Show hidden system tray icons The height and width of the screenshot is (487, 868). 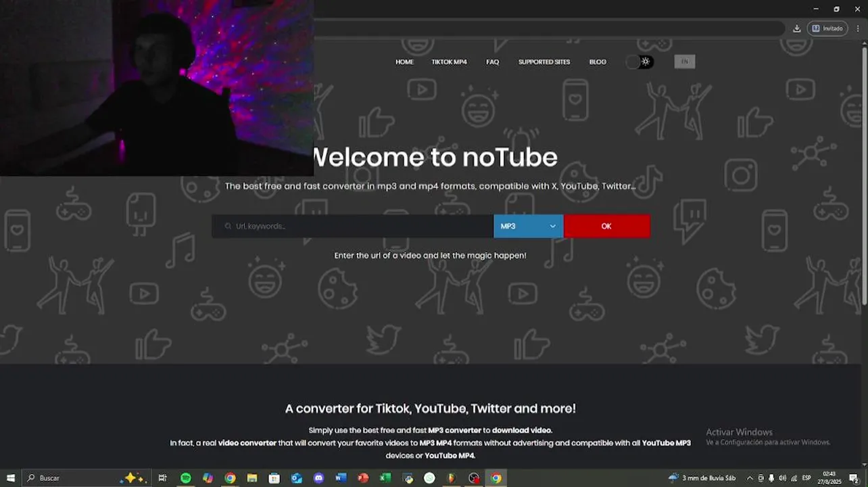click(x=749, y=478)
